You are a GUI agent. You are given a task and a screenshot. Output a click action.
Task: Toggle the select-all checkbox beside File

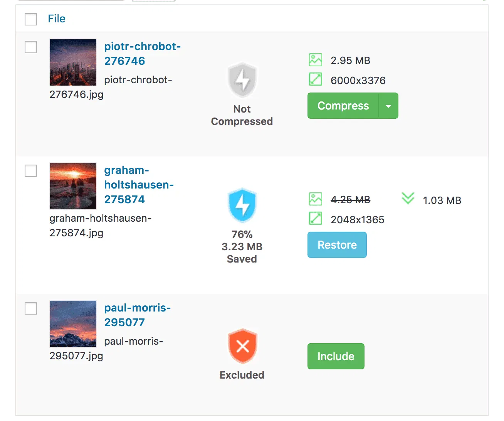point(30,19)
